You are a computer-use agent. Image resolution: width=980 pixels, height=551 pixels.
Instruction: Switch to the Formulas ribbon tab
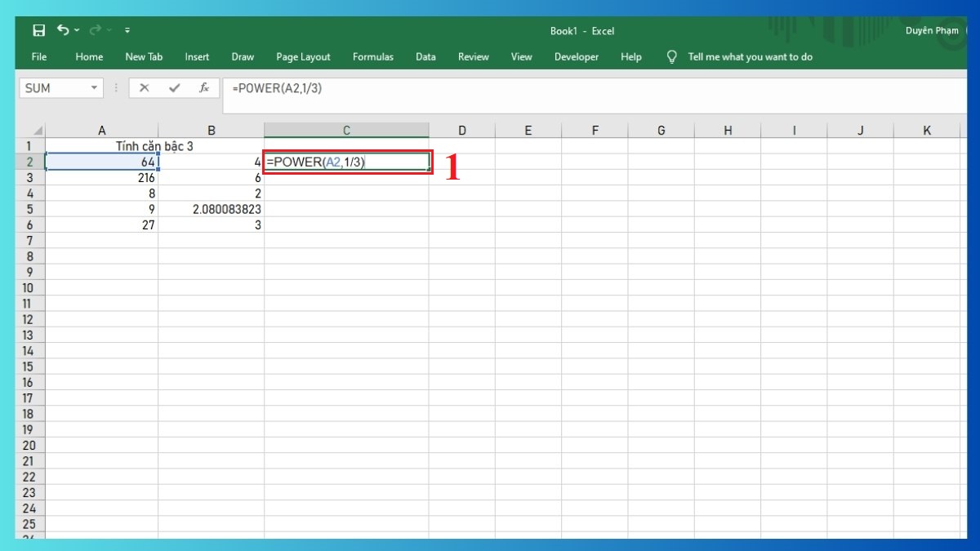tap(372, 57)
